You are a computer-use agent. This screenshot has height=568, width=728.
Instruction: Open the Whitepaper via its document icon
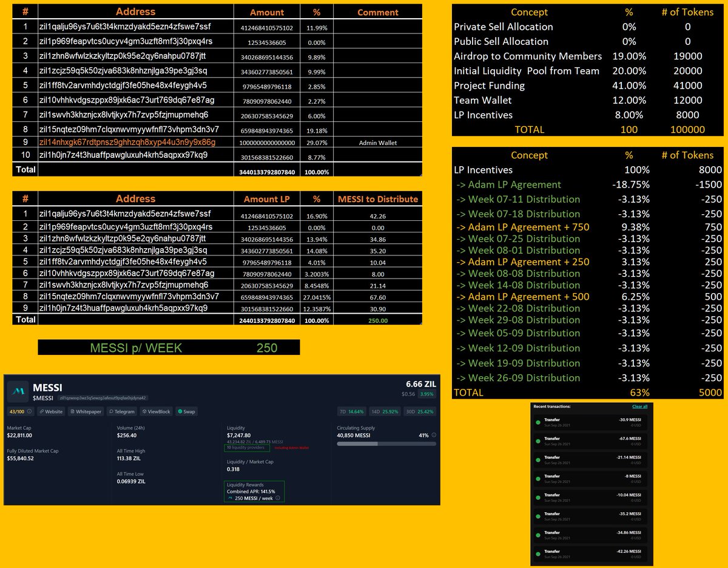point(73,411)
